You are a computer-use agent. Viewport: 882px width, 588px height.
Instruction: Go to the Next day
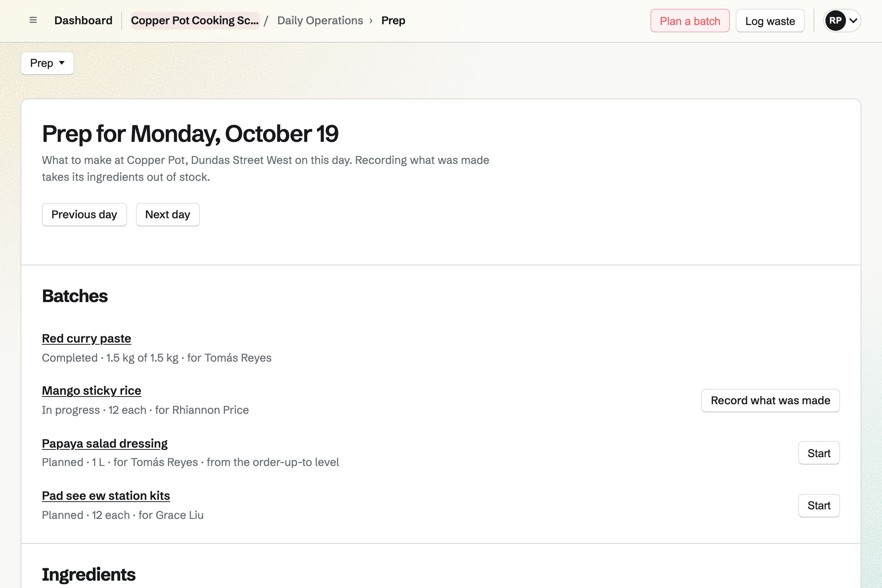tap(168, 215)
